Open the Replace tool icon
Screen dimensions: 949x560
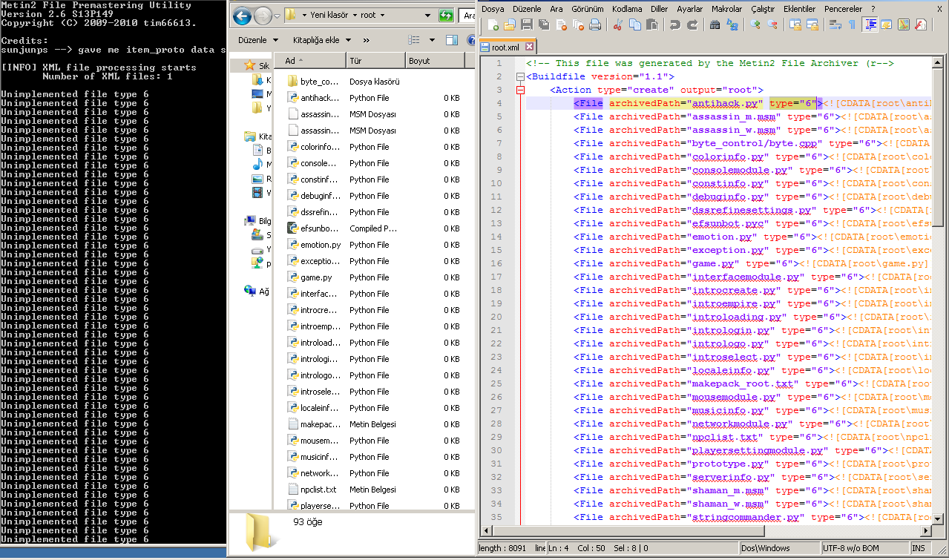tap(732, 25)
